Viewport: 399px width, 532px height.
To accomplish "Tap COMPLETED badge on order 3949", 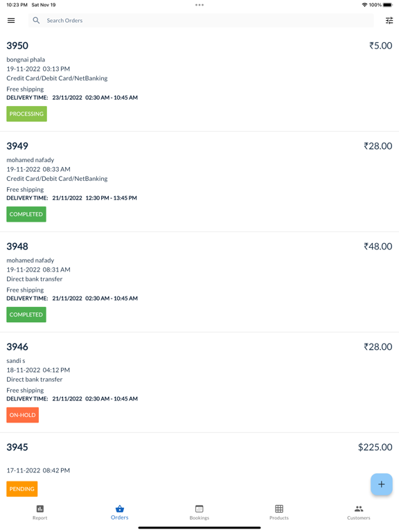I will (x=26, y=215).
